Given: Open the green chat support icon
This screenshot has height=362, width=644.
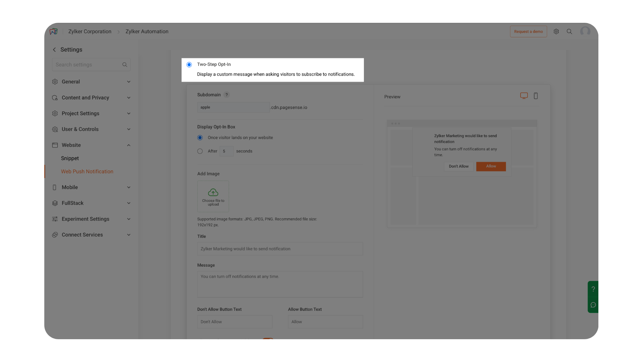Looking at the screenshot, I should (x=593, y=305).
